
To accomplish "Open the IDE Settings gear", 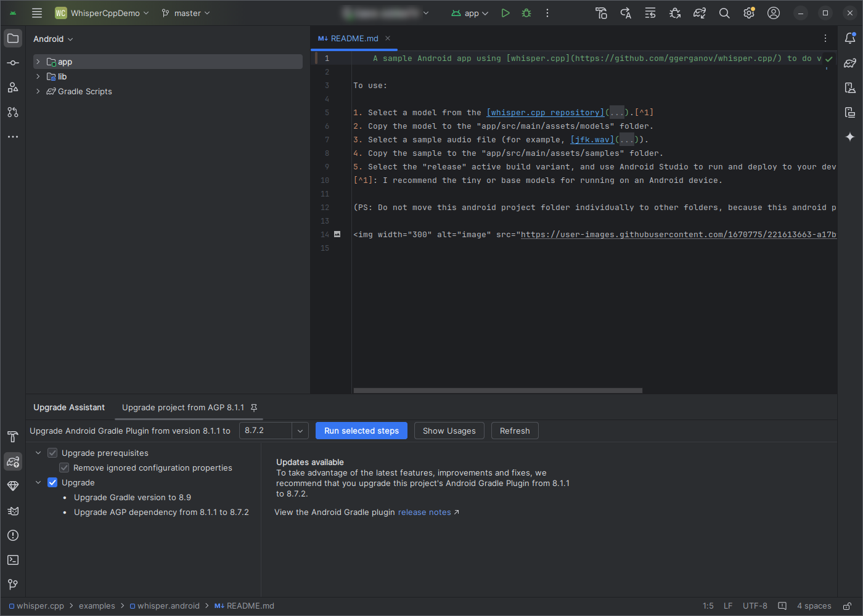I will (749, 12).
